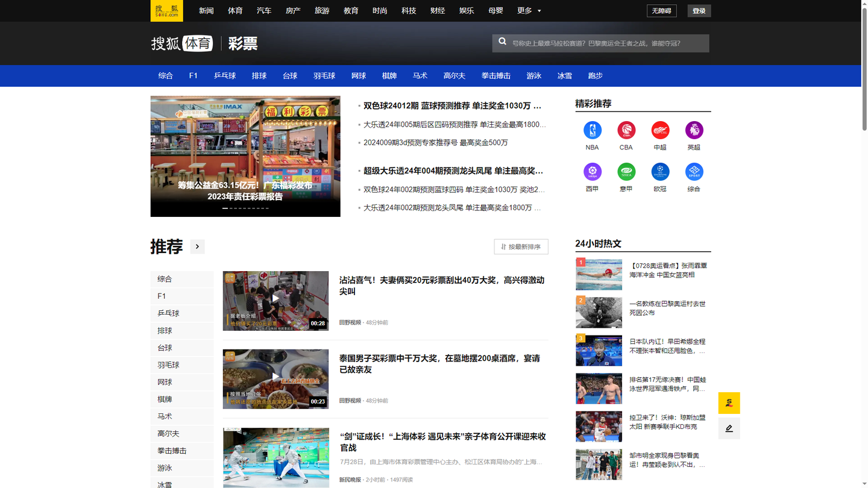Open hot article 日本队内讧 早田希娜
Screen dimensions: 868x488
667,346
